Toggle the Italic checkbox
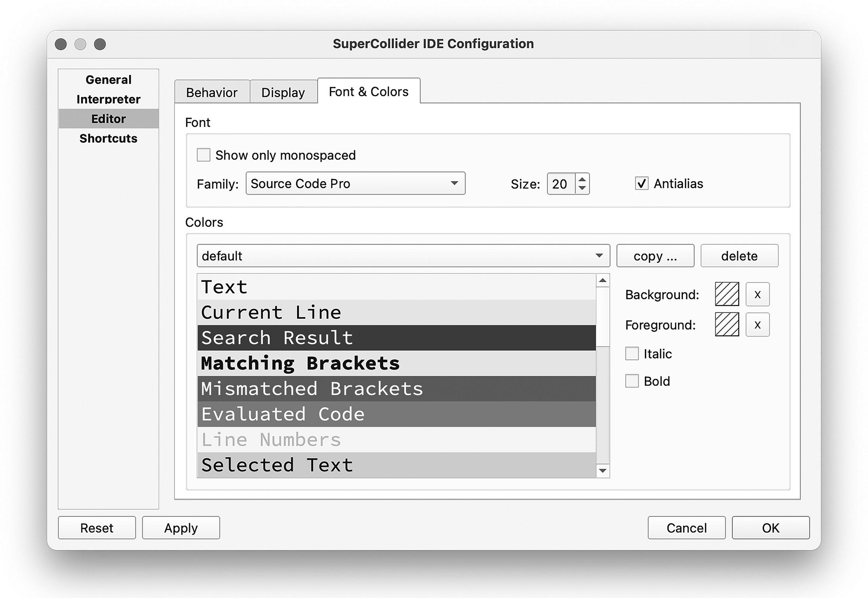868x598 pixels. point(632,353)
